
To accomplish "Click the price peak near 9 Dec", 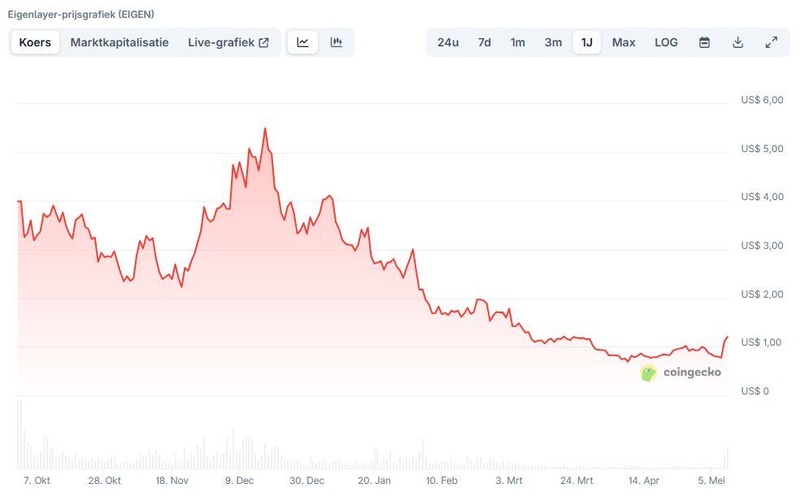I will tap(265, 129).
